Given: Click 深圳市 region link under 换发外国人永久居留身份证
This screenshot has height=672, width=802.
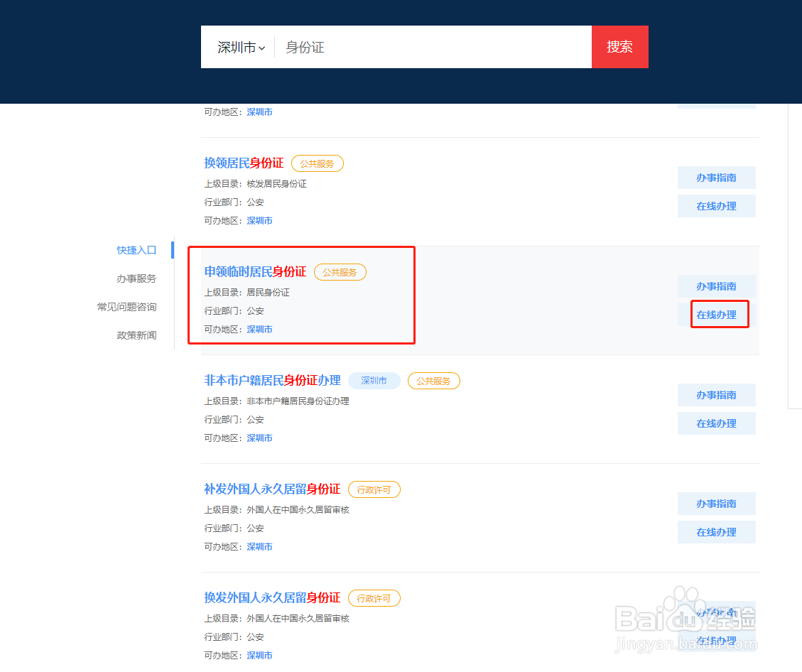Looking at the screenshot, I should 260,655.
